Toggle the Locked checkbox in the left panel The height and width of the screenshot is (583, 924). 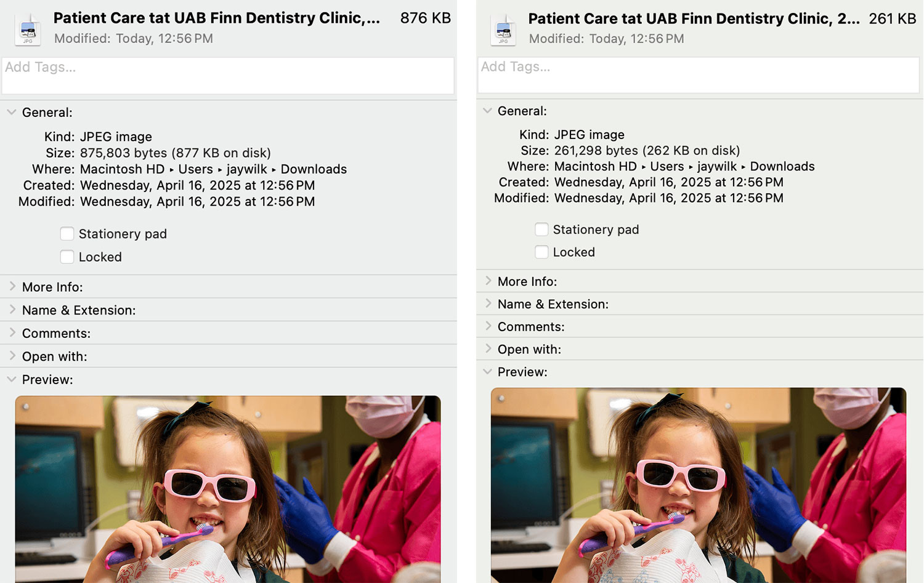point(67,257)
